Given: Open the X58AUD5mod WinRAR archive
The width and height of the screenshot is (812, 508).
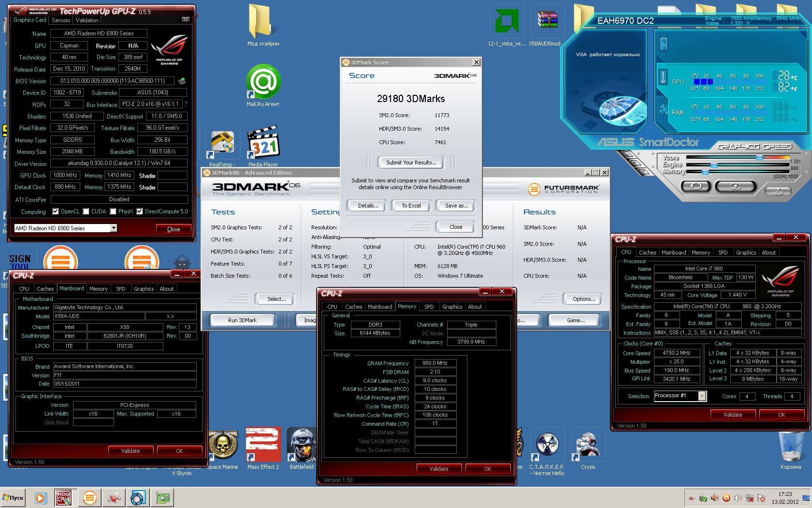Looking at the screenshot, I should 547,25.
